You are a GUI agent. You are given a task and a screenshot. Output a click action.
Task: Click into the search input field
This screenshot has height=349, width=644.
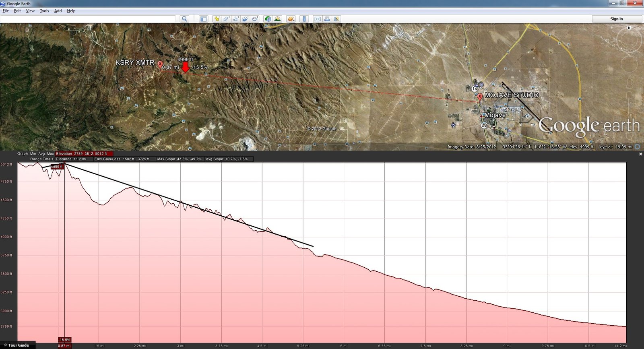88,19
